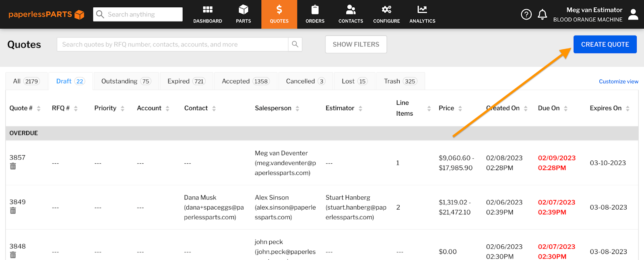Select the Accepted quotes tab
Viewport: 644px width, 260px height.
245,81
